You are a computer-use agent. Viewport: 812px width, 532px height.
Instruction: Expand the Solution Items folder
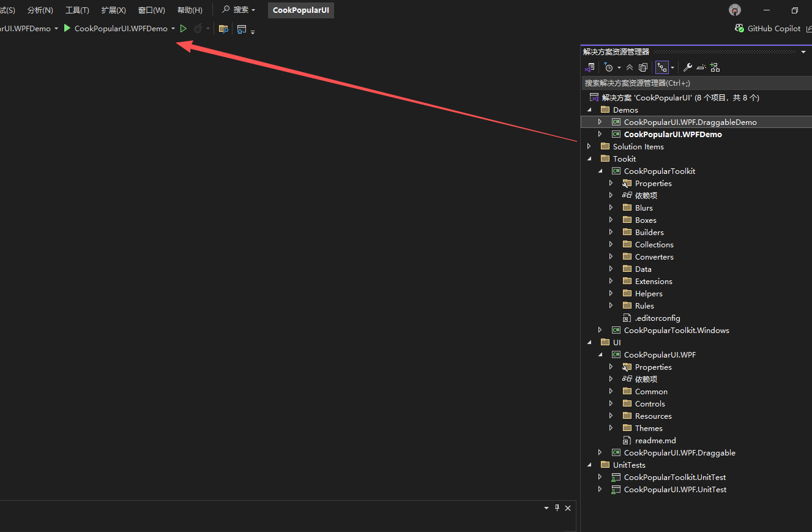point(589,146)
